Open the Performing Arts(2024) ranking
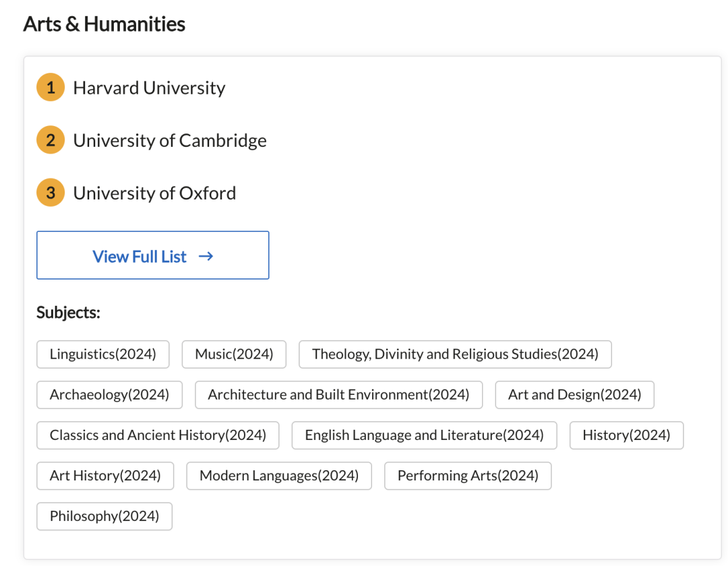 pos(468,476)
